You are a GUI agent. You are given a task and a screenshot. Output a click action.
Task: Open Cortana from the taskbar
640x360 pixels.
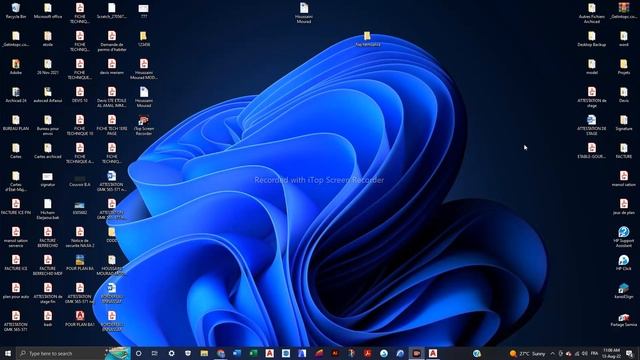[x=138, y=353]
